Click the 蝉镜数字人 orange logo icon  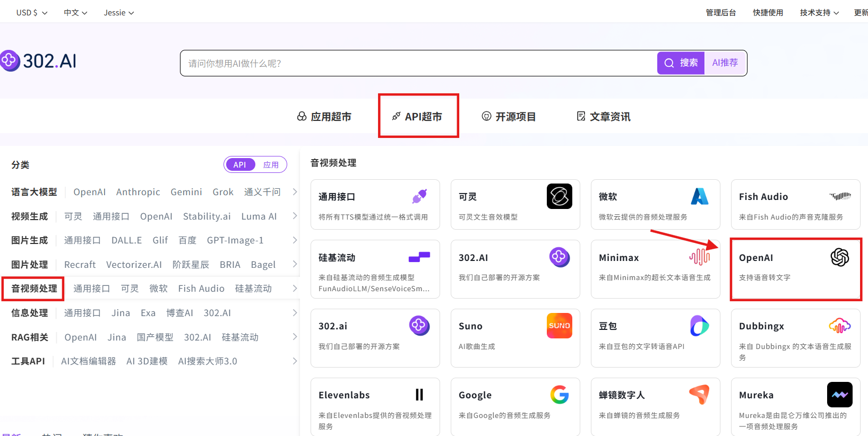click(700, 395)
